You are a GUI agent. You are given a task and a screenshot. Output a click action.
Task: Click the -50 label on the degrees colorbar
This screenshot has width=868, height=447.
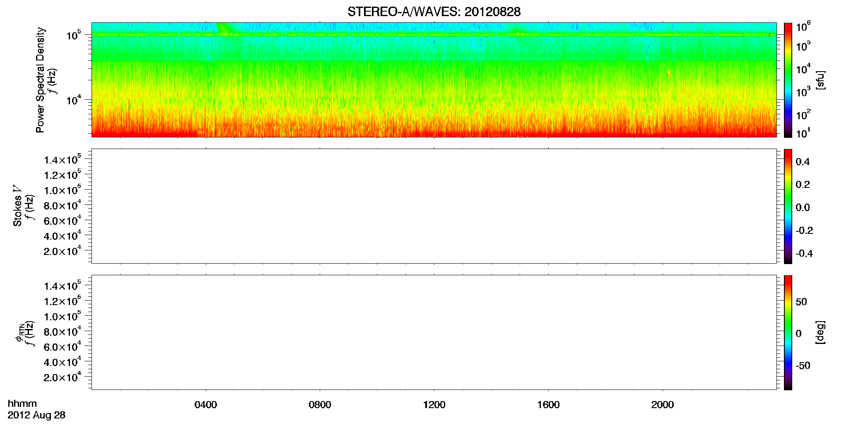tap(803, 365)
